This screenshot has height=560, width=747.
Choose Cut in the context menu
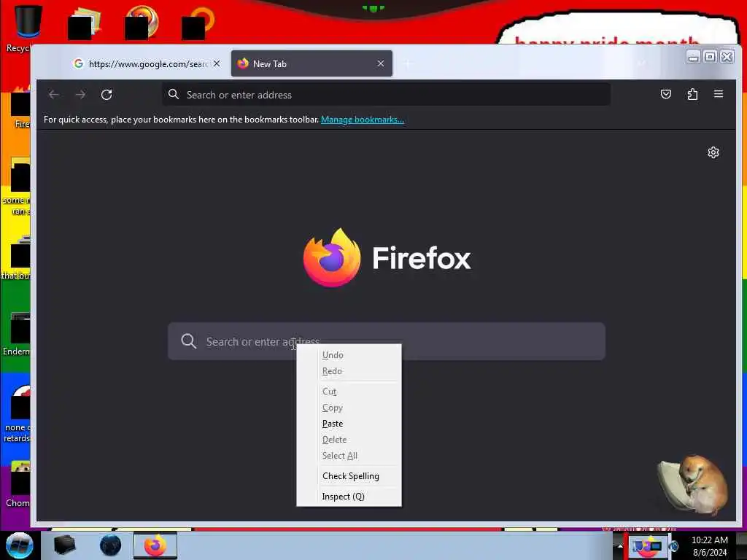point(349,392)
